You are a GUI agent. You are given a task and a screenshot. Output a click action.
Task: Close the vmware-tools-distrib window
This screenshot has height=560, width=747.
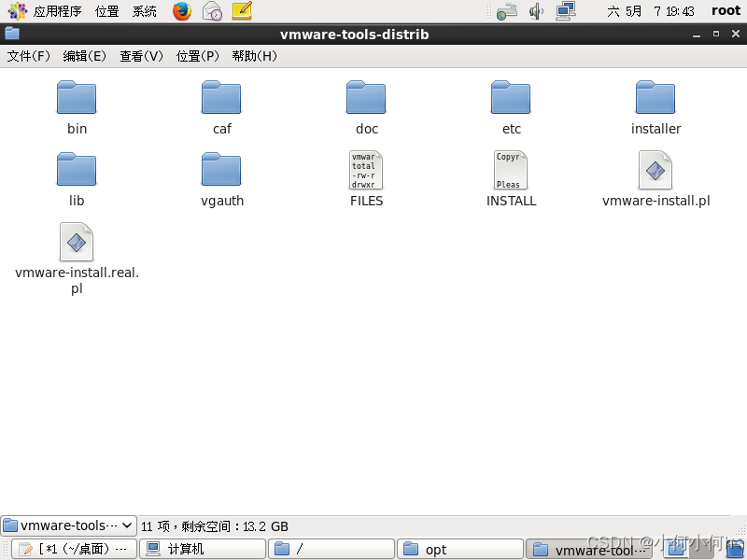click(736, 34)
